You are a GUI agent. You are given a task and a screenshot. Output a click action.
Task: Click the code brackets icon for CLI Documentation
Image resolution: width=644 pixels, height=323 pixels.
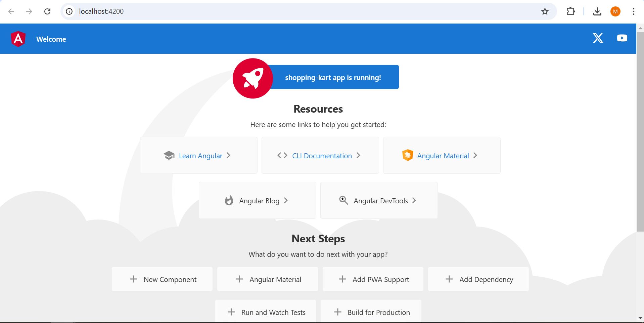pyautogui.click(x=282, y=155)
